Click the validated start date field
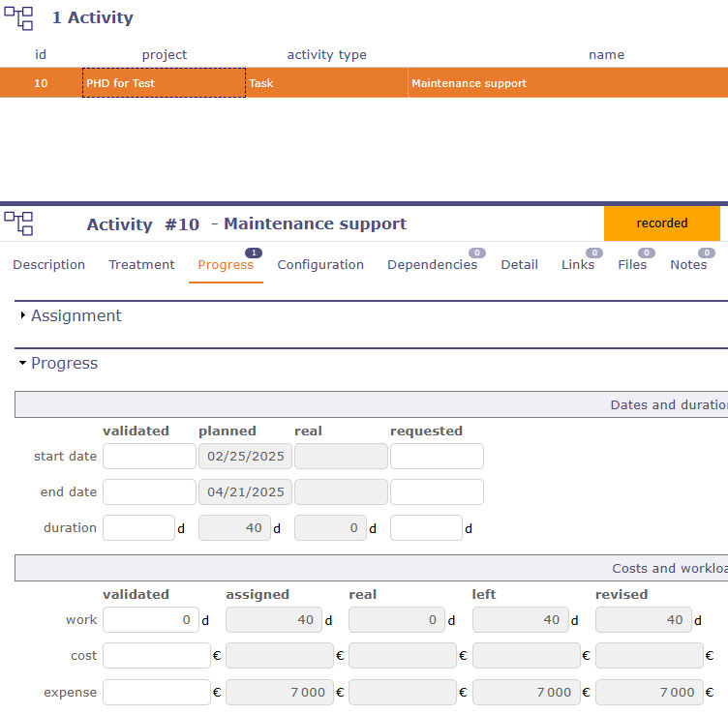This screenshot has height=714, width=728. (x=149, y=457)
